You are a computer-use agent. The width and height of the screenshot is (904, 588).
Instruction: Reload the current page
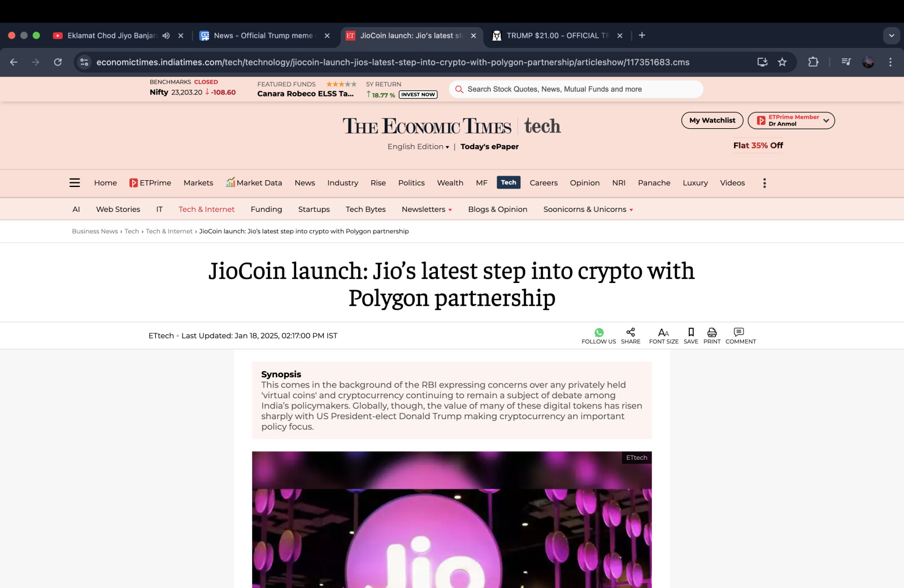[58, 62]
